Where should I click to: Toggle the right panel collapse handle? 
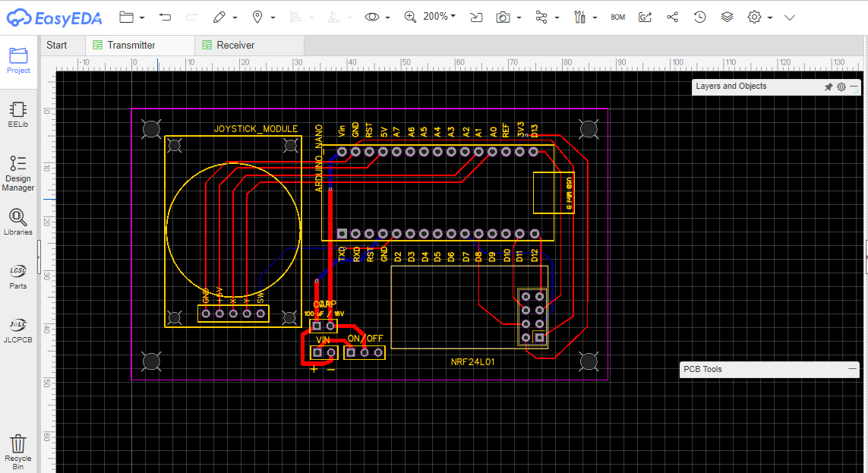point(866,257)
